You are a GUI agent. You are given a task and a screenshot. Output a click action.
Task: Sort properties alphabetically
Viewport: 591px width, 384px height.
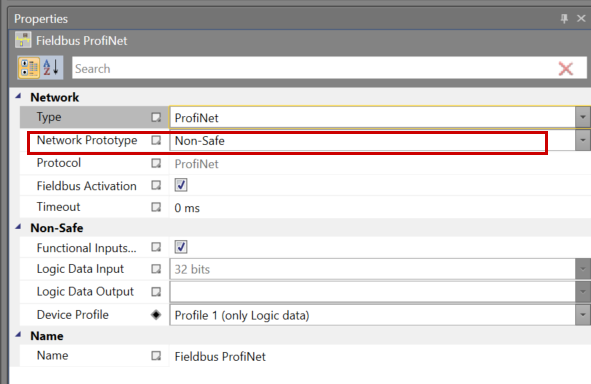click(x=51, y=68)
